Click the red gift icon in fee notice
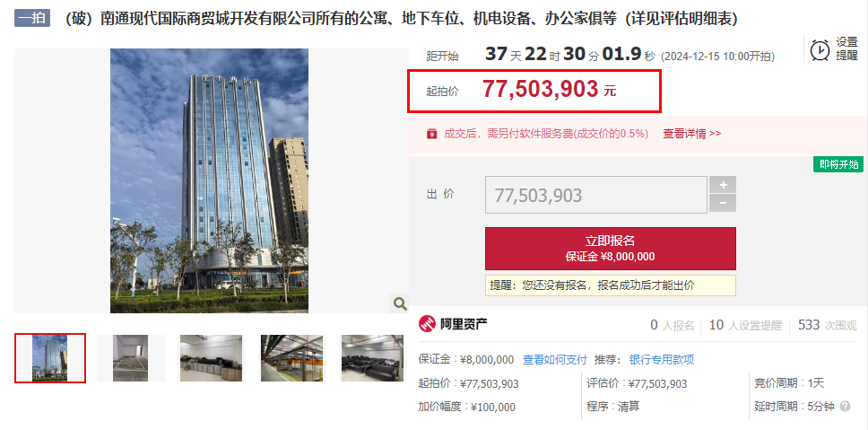Viewport: 868px width, 430px height. point(431,134)
